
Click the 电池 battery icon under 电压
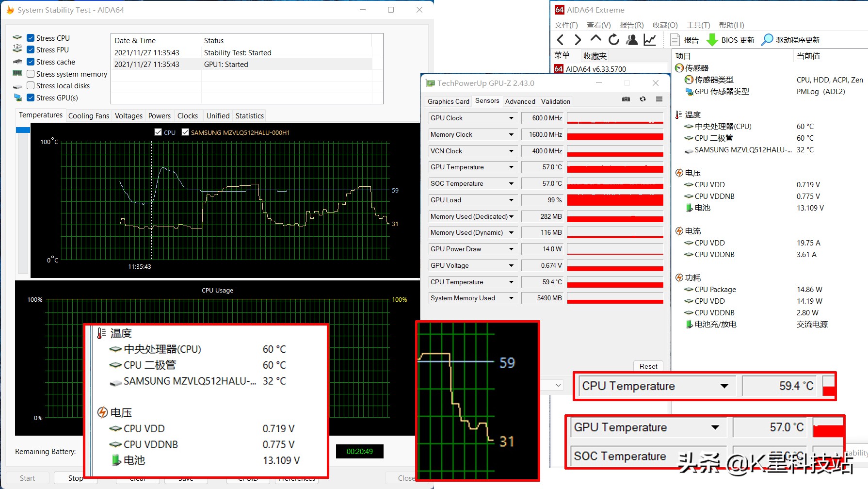689,208
